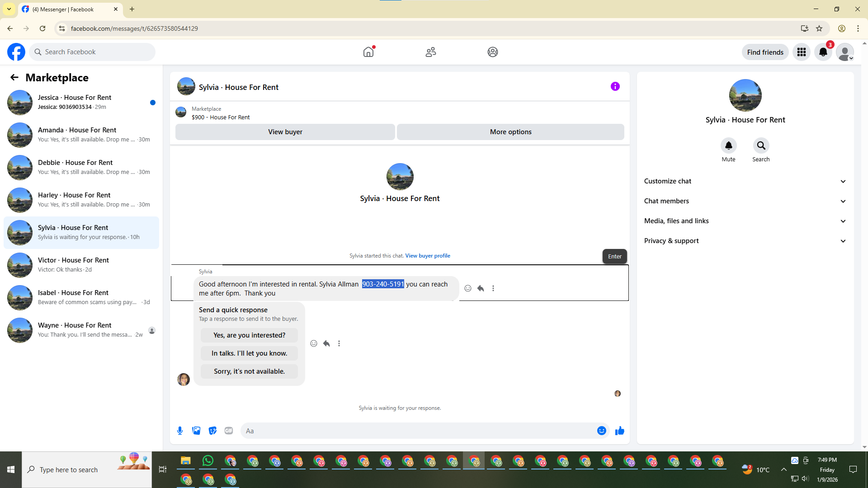The image size is (868, 488).
Task: Open the GIF picker icon
Action: coord(229,431)
